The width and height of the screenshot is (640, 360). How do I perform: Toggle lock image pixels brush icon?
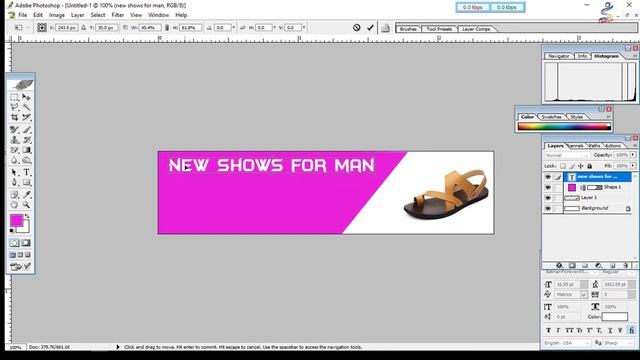pyautogui.click(x=572, y=166)
